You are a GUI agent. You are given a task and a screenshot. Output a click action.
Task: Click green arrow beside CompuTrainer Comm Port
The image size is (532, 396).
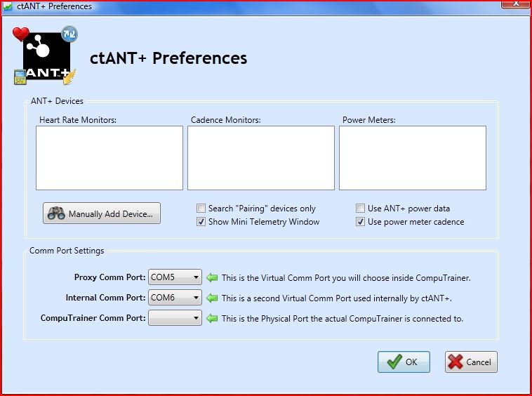point(212,318)
